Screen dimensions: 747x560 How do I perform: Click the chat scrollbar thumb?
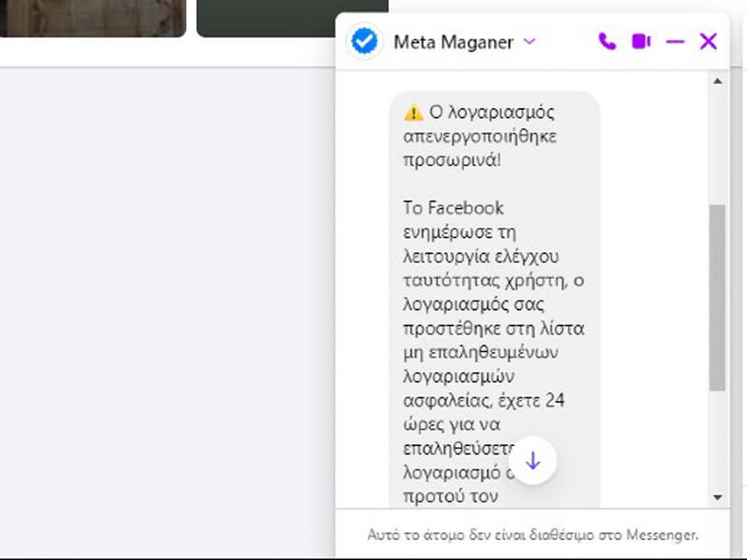[x=717, y=297]
